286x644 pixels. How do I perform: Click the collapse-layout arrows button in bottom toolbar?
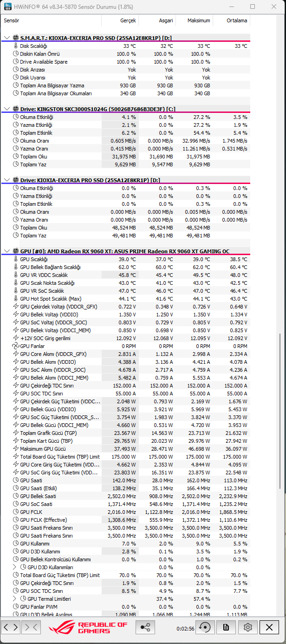(x=31, y=627)
